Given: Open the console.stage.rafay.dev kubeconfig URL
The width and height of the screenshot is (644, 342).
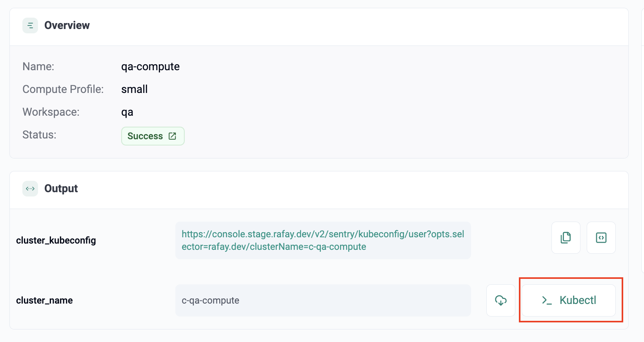Looking at the screenshot, I should 323,240.
